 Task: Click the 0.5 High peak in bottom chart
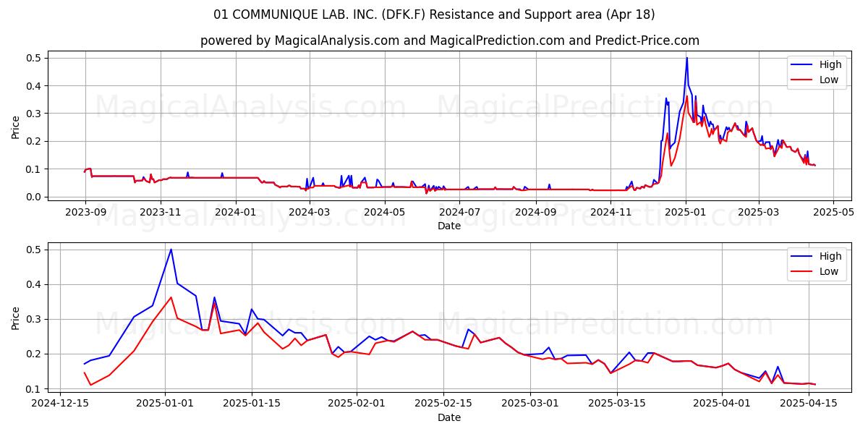[171, 250]
